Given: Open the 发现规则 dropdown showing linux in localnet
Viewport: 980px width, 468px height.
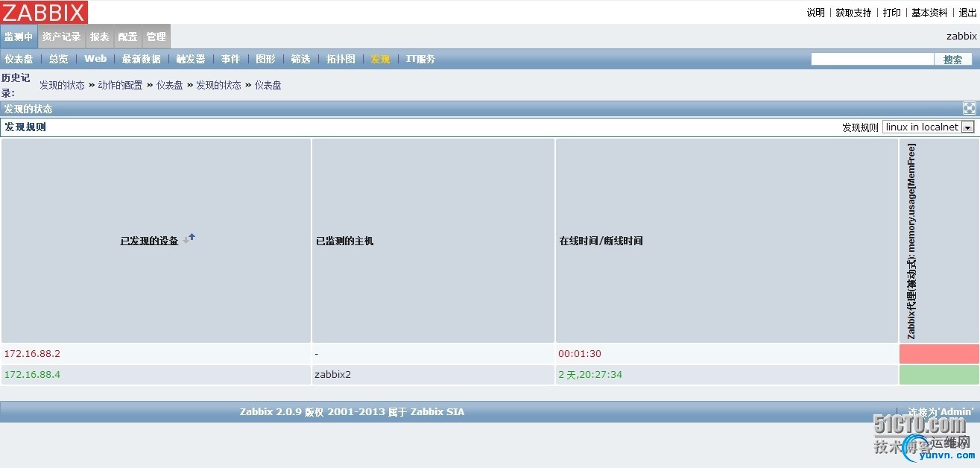Looking at the screenshot, I should (x=929, y=127).
